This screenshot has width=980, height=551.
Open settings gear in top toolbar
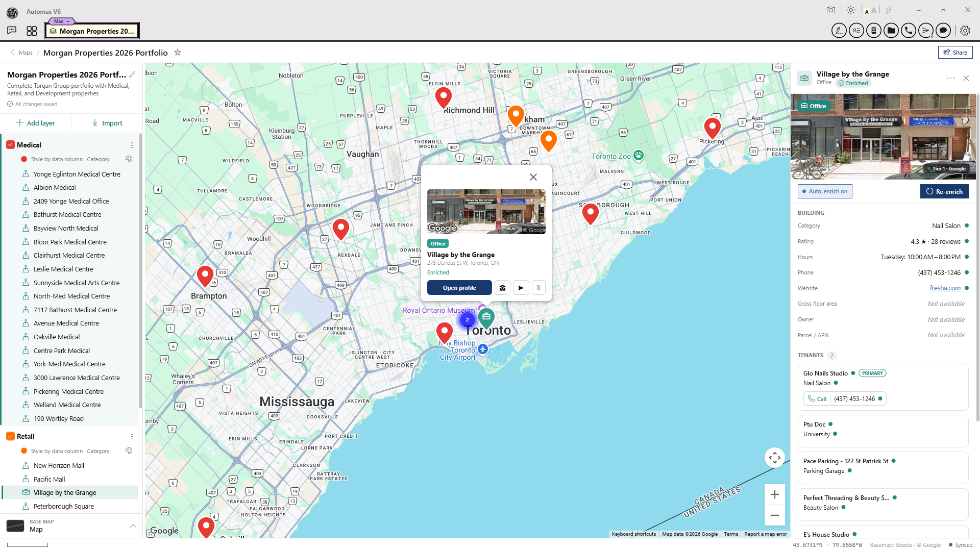(965, 31)
